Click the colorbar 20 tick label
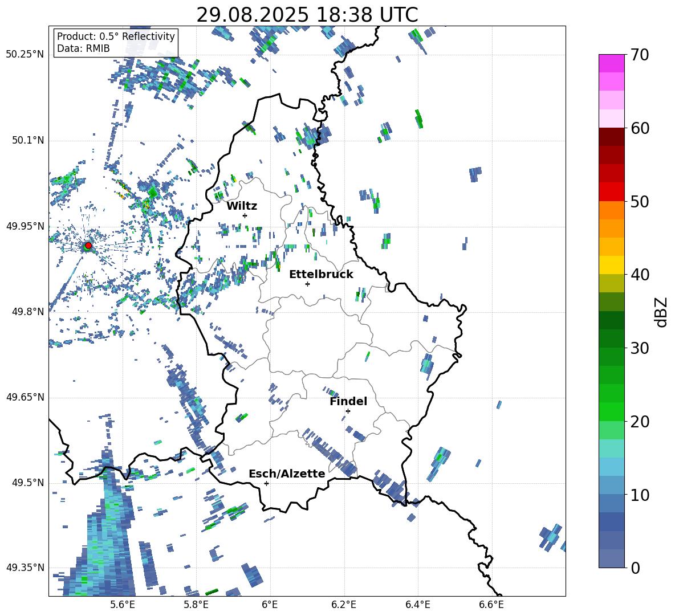This screenshot has width=675, height=616. [640, 422]
